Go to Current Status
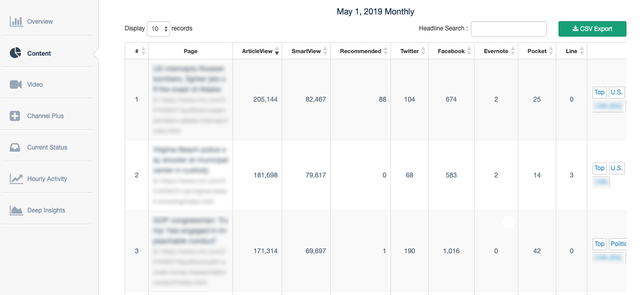This screenshot has width=644, height=295. [47, 147]
